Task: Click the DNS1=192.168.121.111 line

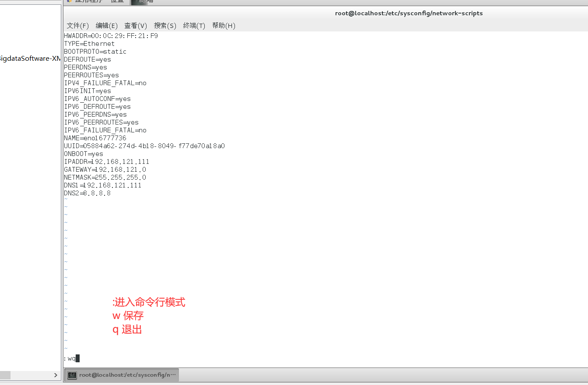Action: click(x=103, y=185)
